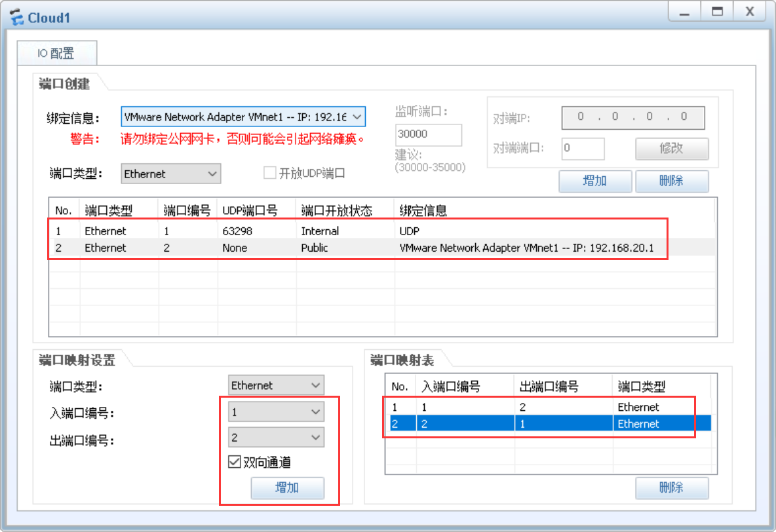This screenshot has height=532, width=776.
Task: Open the 出端口编号 dropdown
Action: pos(276,438)
